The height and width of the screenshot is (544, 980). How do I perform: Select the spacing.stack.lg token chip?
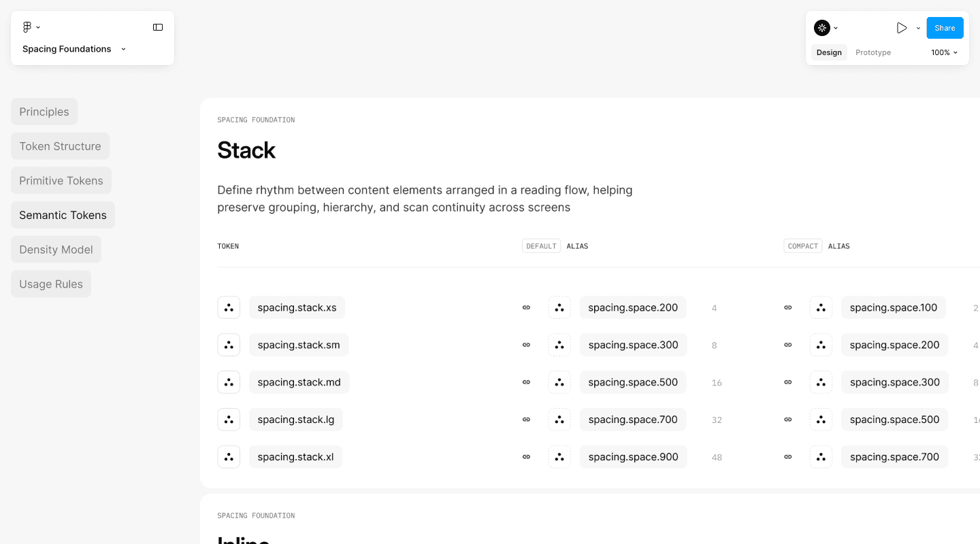[296, 420]
